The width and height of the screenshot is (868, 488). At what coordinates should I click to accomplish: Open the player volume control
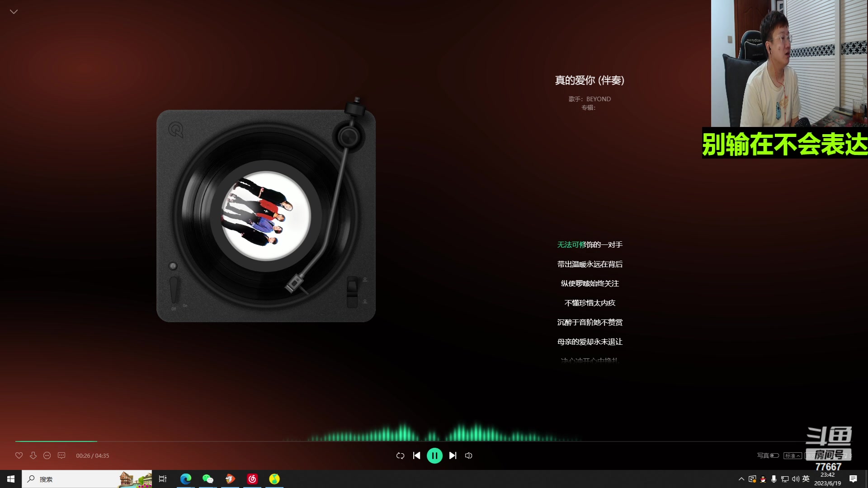coord(469,455)
